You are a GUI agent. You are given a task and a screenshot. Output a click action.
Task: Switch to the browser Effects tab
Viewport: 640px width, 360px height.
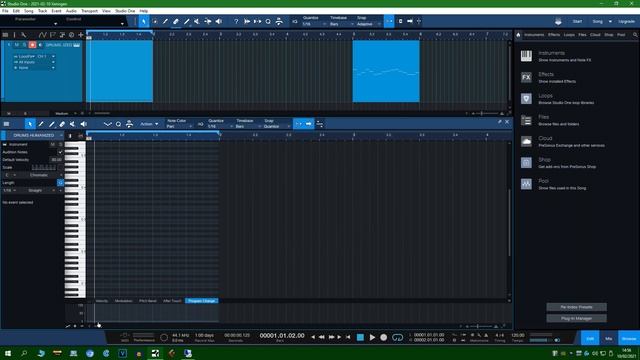coord(554,35)
